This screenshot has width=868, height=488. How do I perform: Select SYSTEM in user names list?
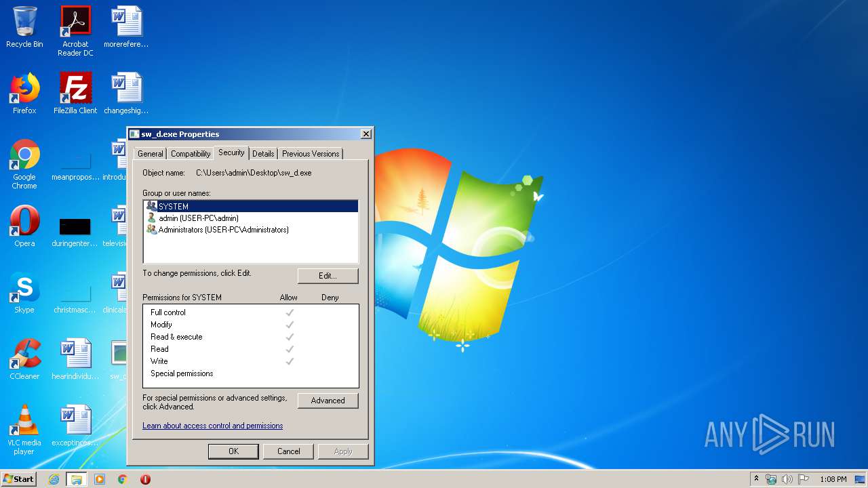click(250, 206)
